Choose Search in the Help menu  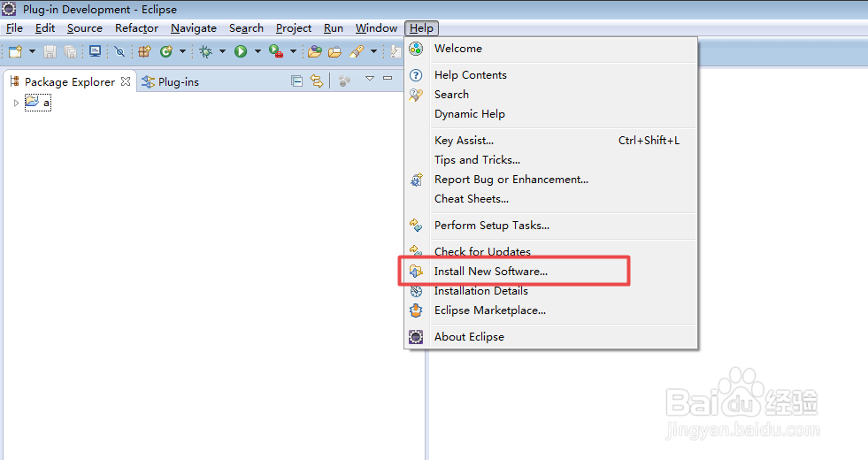pos(551,95)
